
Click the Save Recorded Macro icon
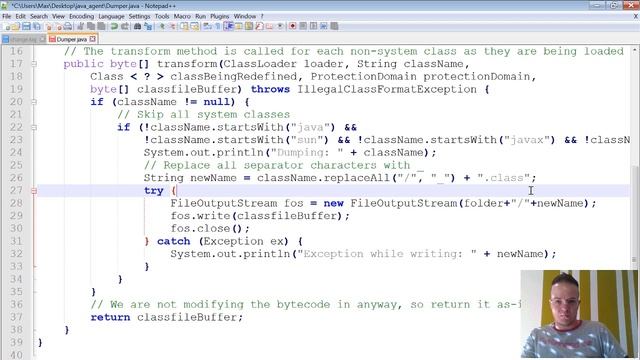coord(334,26)
